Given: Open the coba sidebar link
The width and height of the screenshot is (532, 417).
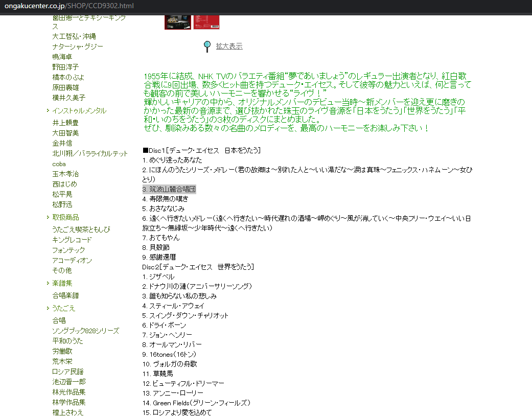Looking at the screenshot, I should pos(59,164).
